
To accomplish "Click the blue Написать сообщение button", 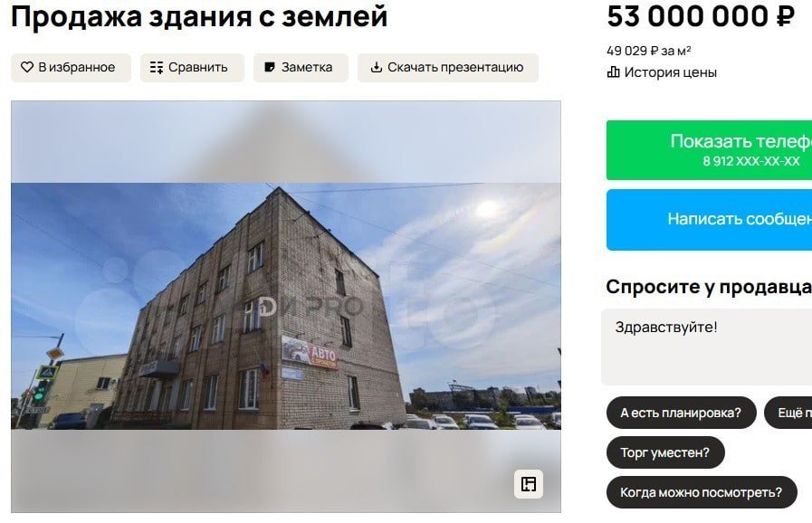I will click(x=710, y=220).
